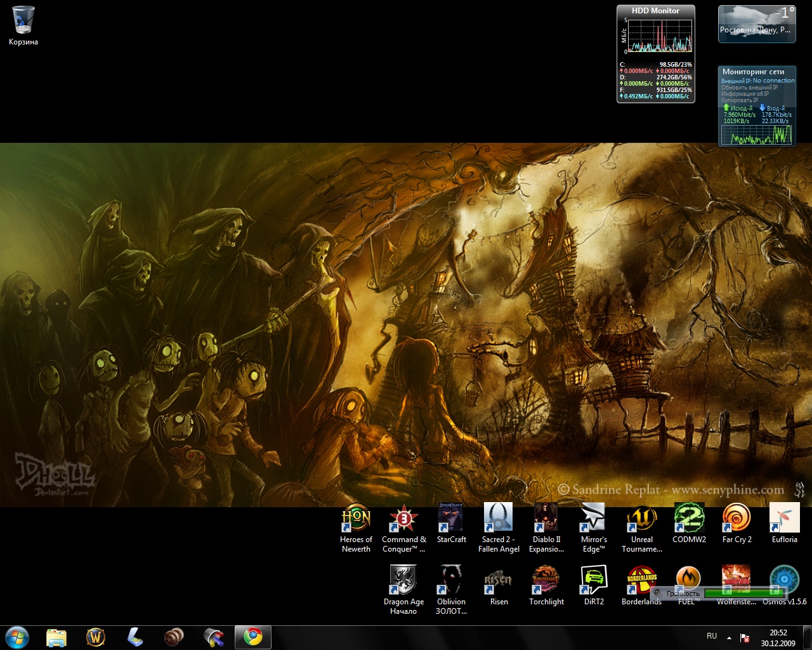Image resolution: width=812 pixels, height=650 pixels.
Task: Click the Diablo II Expansion shortcut
Action: [x=546, y=528]
